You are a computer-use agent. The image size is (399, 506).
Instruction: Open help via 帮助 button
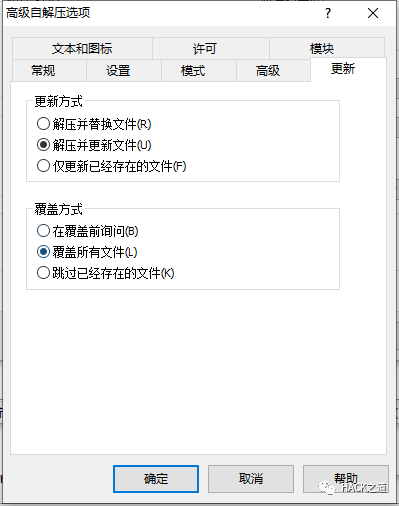point(346,479)
